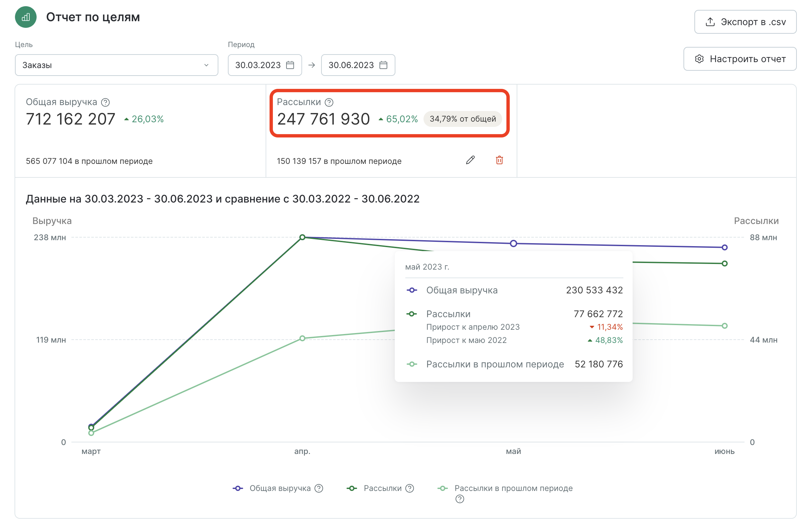
Task: Click the May data point on Общая выручка line
Action: pos(513,243)
